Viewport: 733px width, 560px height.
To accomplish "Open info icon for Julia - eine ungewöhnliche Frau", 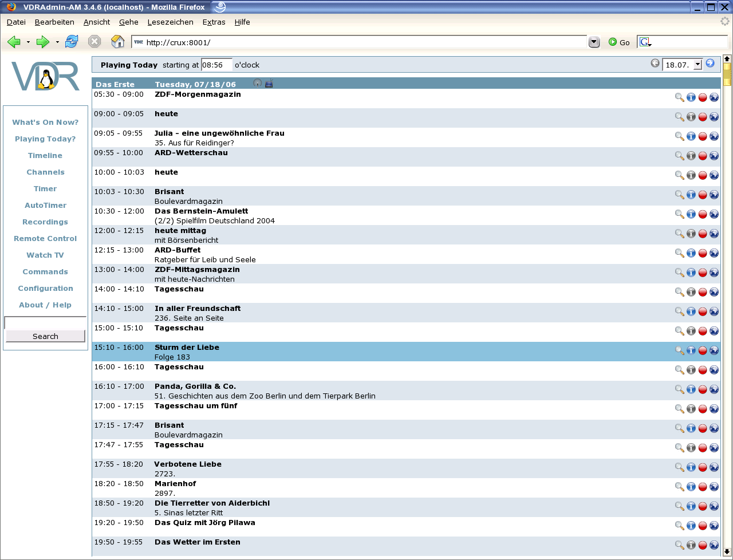I will click(691, 136).
